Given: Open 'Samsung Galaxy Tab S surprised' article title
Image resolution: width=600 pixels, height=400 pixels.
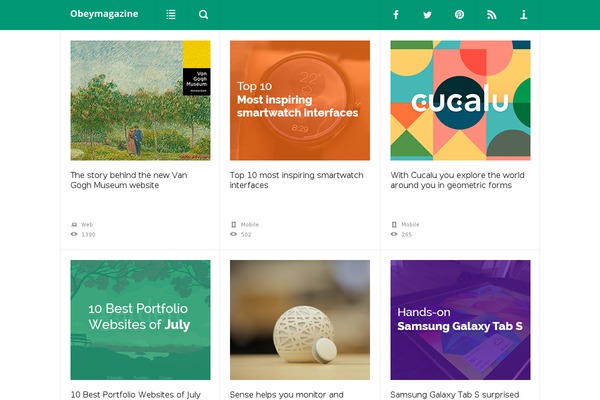Looking at the screenshot, I should tap(455, 394).
